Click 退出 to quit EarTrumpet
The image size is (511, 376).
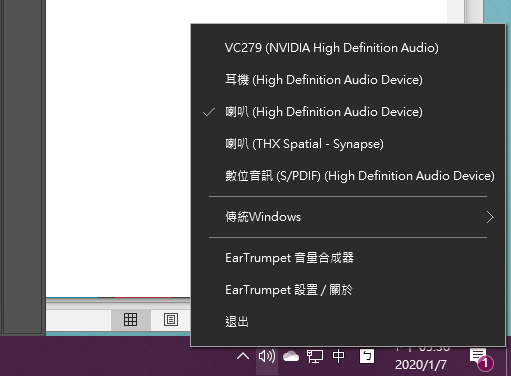[x=348, y=322]
